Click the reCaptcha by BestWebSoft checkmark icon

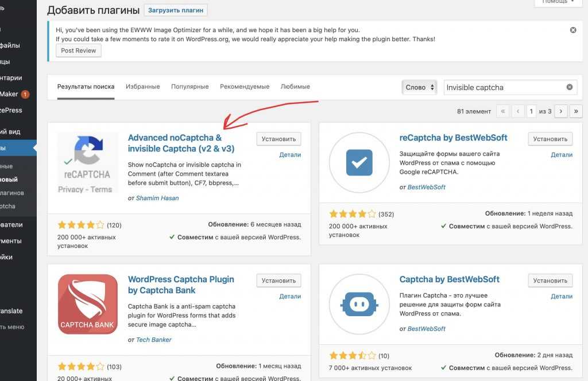[x=359, y=163]
